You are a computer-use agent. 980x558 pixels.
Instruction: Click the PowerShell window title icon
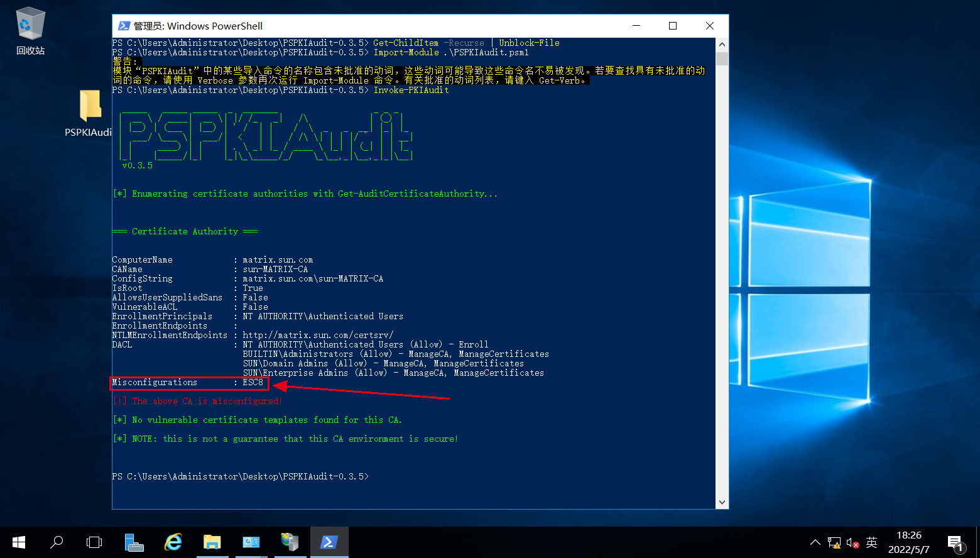coord(124,26)
